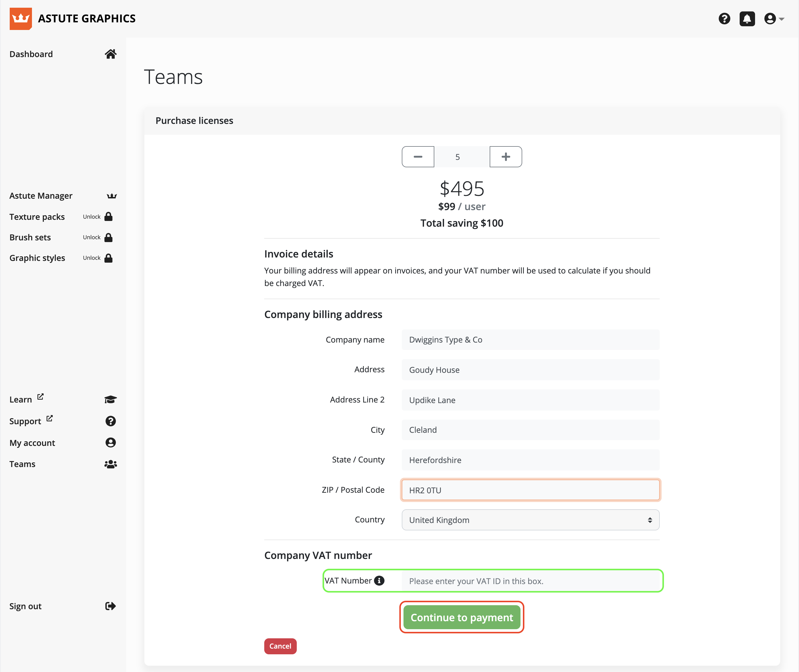
Task: Click the red Cancel button
Action: point(280,646)
